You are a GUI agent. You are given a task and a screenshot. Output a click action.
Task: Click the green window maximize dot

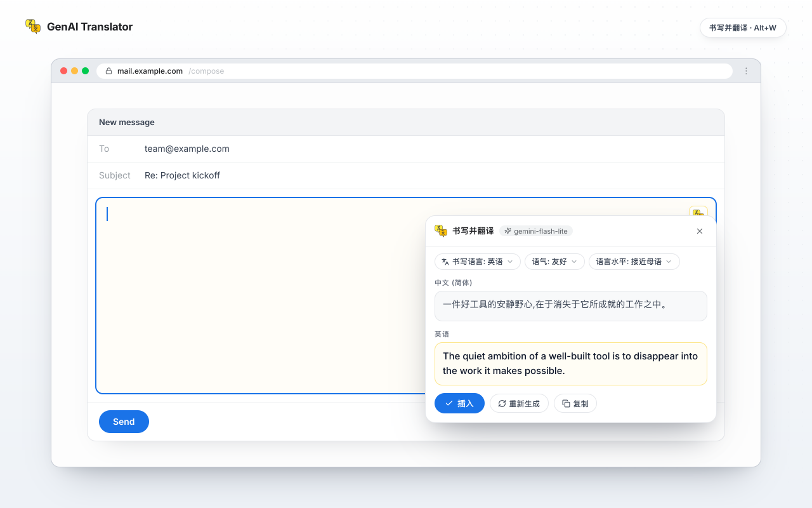coord(85,71)
